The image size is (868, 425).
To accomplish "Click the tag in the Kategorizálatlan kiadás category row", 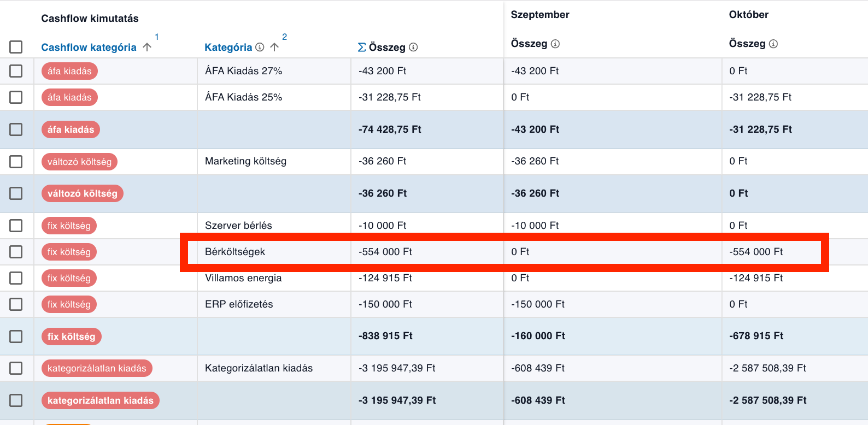I will pyautogui.click(x=97, y=368).
